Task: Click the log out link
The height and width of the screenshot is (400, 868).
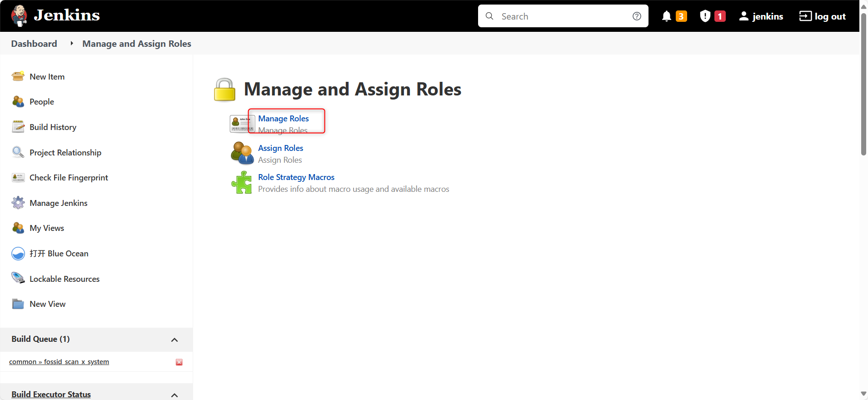Action: (830, 16)
